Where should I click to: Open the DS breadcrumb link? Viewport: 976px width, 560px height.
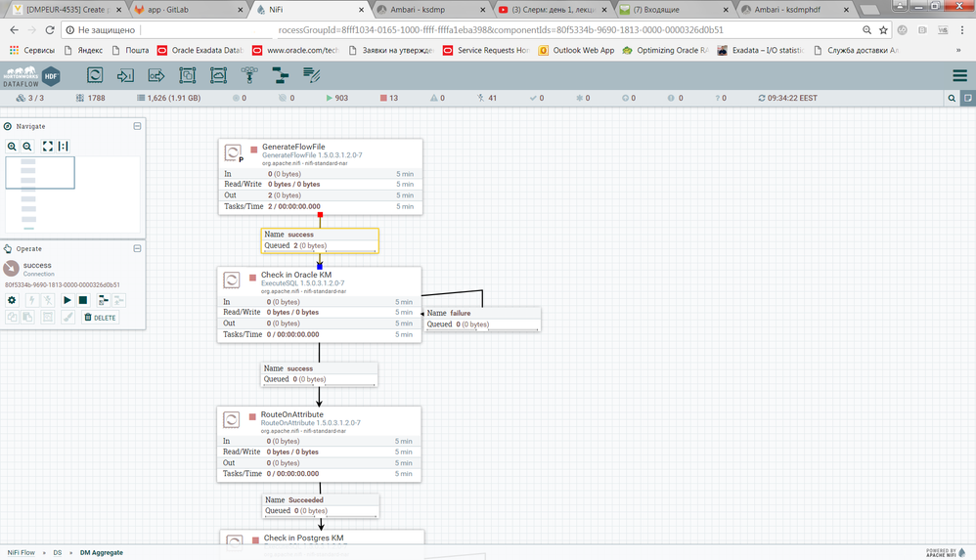click(x=58, y=552)
